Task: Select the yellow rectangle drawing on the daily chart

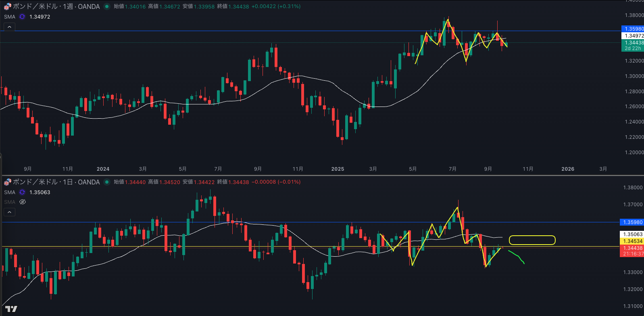Action: coord(532,236)
